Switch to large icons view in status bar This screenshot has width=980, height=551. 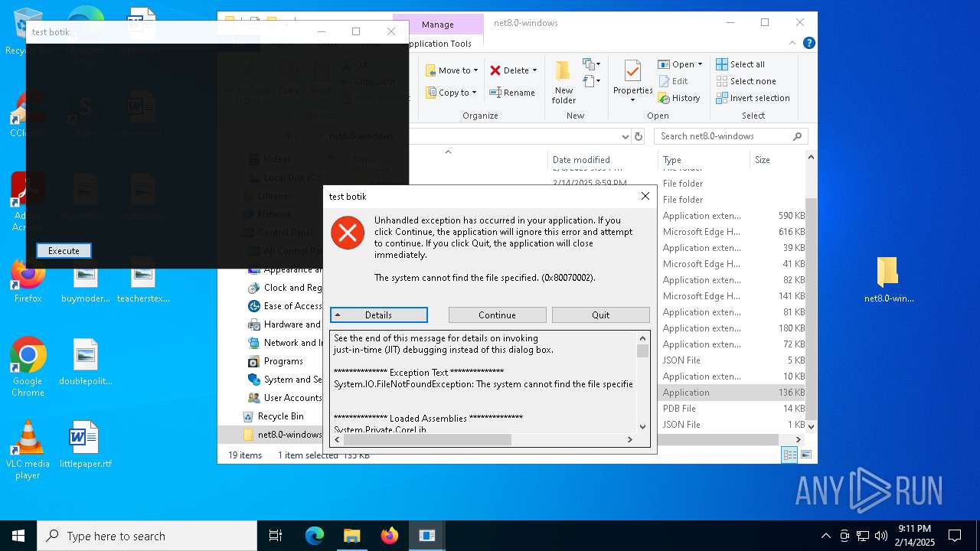[805, 455]
